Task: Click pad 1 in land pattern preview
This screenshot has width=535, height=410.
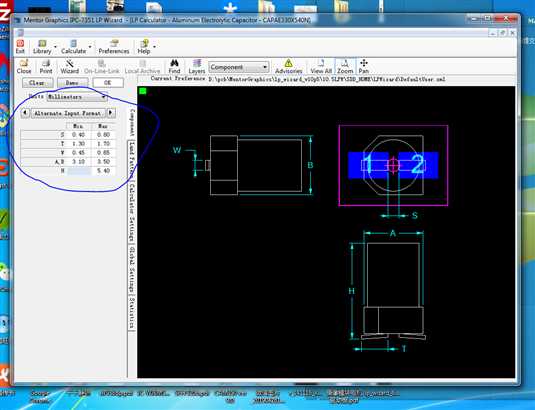Action: (x=367, y=165)
